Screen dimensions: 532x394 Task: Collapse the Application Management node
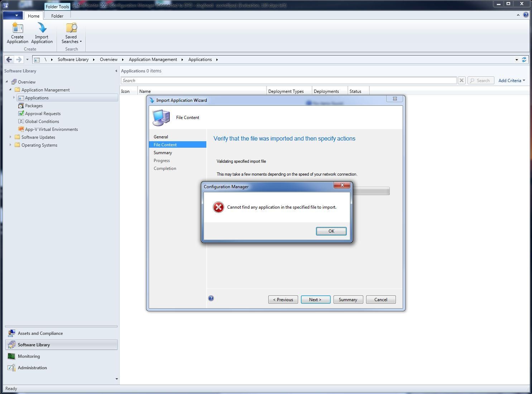coord(10,90)
